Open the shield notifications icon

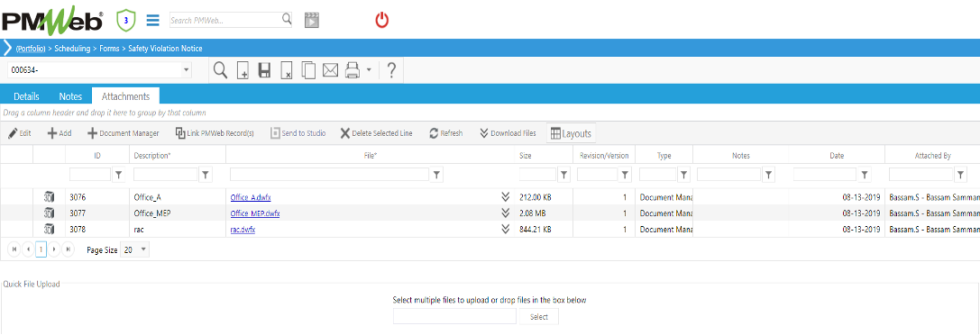(126, 21)
